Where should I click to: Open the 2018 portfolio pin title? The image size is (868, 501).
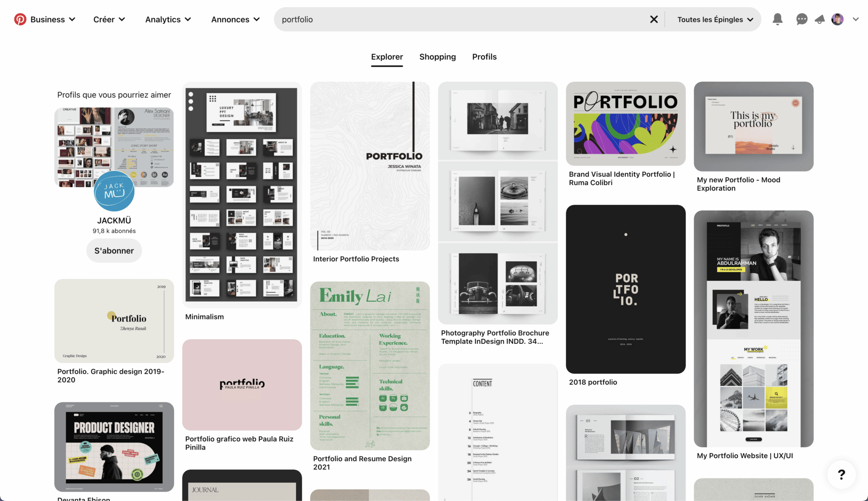pos(593,382)
